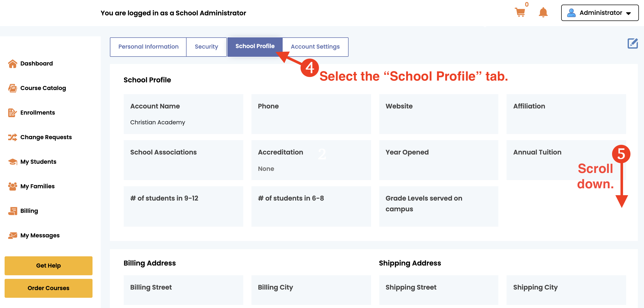
Task: Click the My Families group icon
Action: point(13,186)
